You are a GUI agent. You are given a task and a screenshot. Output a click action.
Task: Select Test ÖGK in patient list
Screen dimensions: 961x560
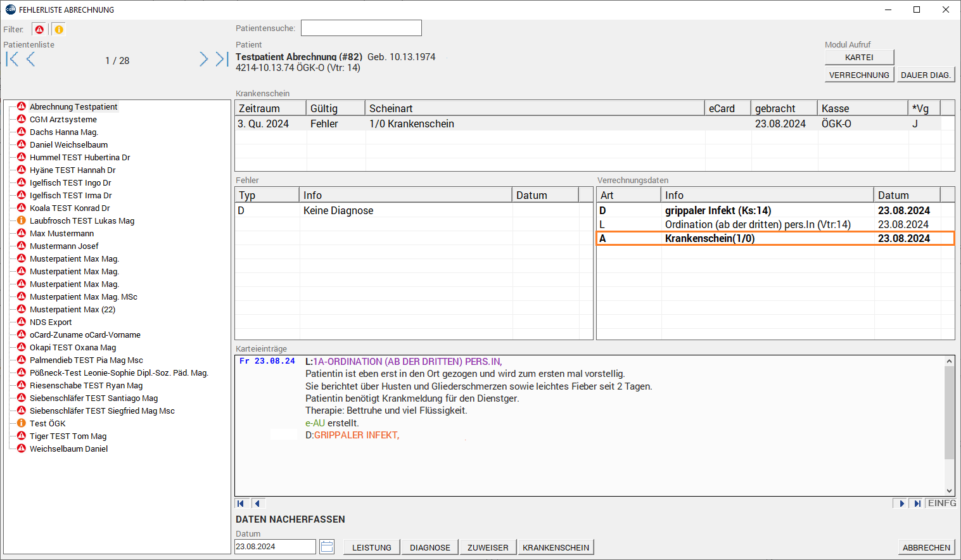coord(48,424)
